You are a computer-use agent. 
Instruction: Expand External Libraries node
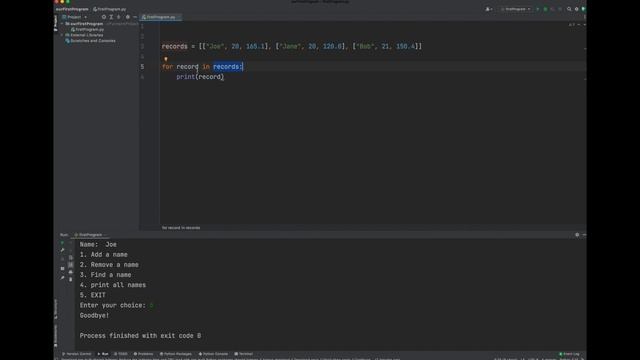[62, 35]
